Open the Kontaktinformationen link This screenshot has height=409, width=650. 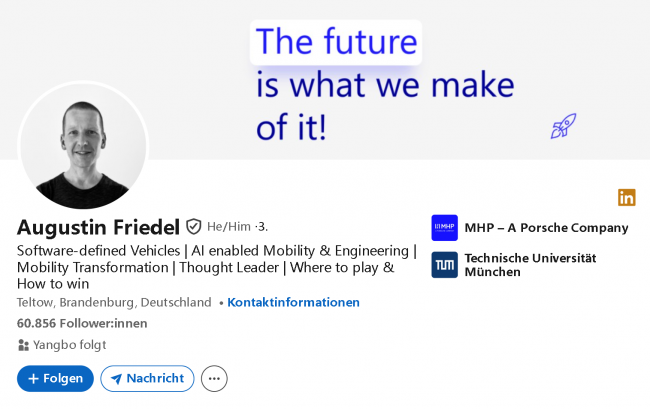pos(293,302)
